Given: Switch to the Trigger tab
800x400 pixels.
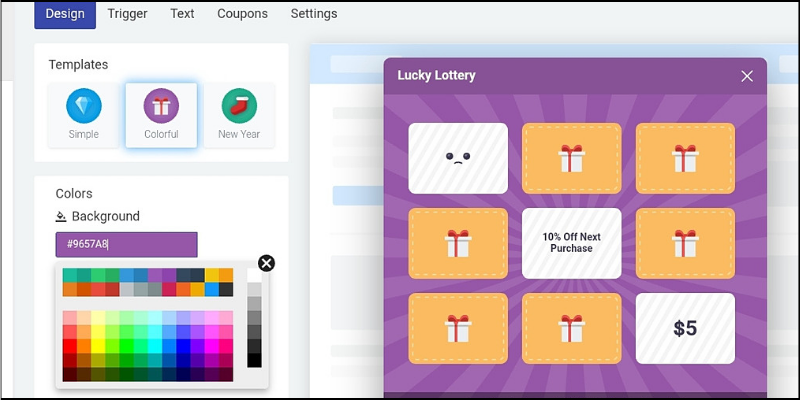Looking at the screenshot, I should tap(128, 13).
